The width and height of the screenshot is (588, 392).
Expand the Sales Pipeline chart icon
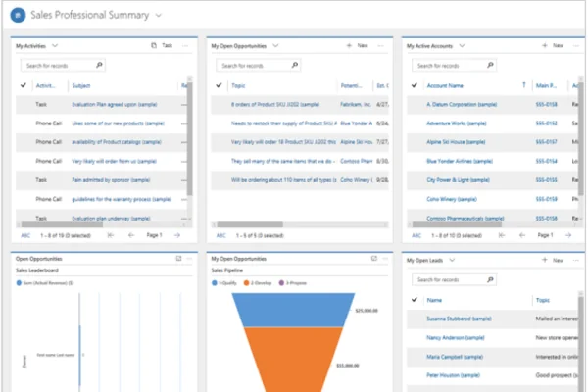tap(374, 259)
